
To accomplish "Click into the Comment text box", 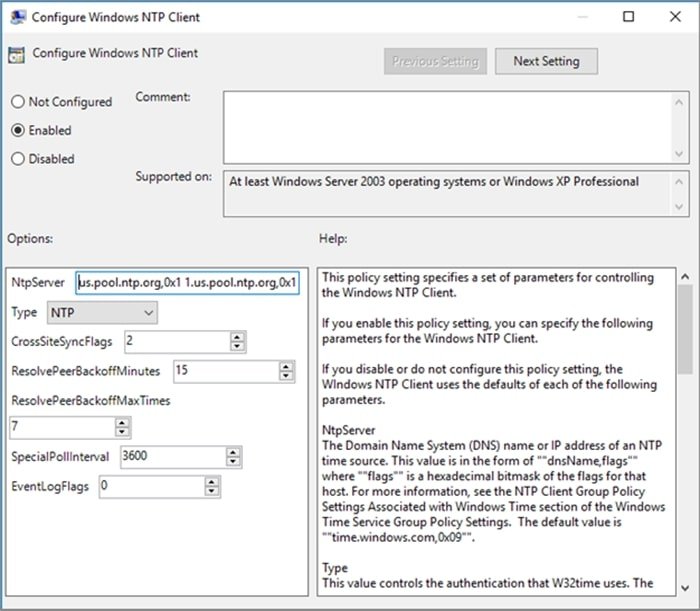I will click(x=445, y=126).
